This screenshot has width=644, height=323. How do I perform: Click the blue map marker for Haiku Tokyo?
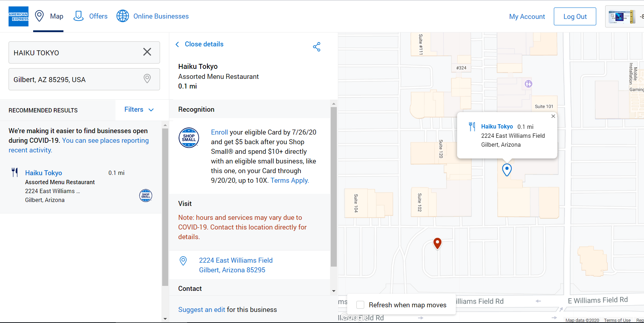pos(507,170)
